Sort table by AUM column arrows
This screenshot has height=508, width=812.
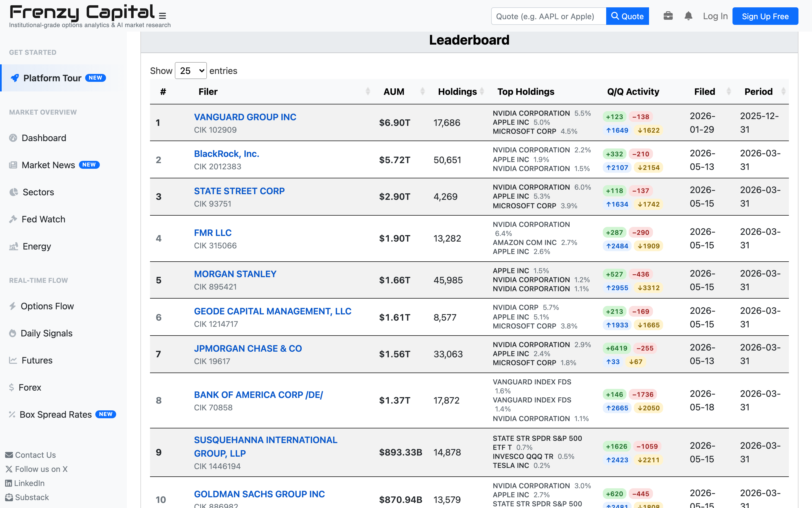(x=422, y=91)
